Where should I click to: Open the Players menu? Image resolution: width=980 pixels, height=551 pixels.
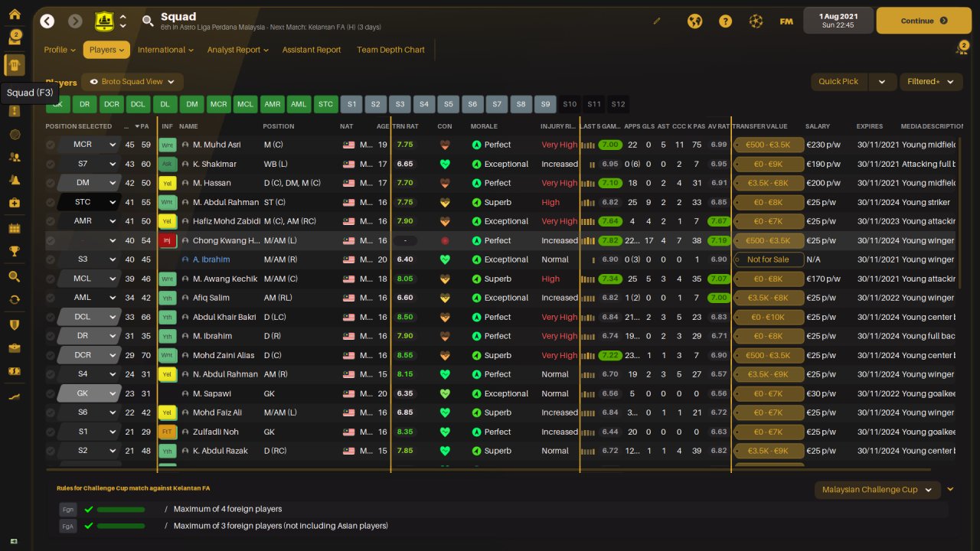106,50
